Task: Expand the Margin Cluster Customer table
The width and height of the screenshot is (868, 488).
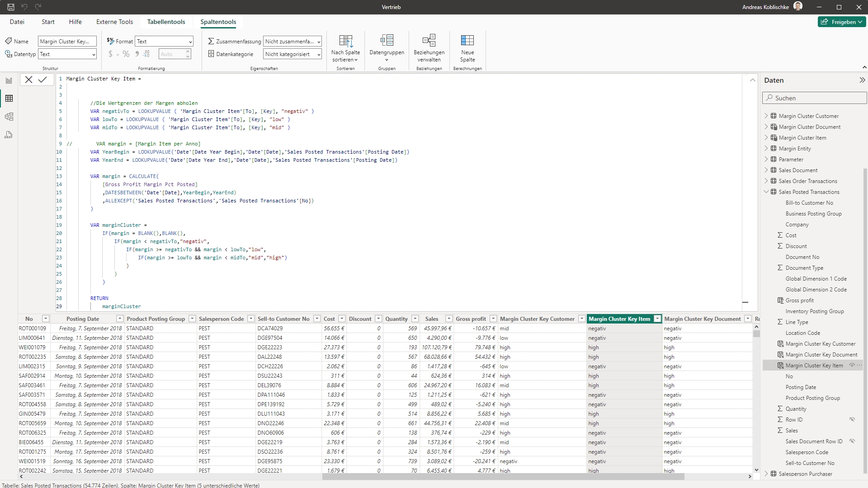Action: [766, 116]
